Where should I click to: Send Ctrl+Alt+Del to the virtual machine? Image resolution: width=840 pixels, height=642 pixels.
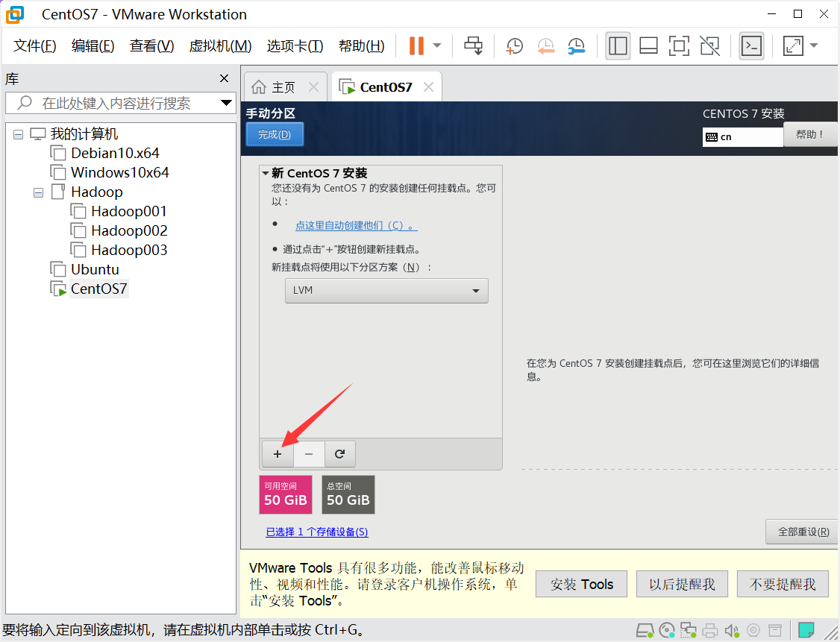(473, 45)
